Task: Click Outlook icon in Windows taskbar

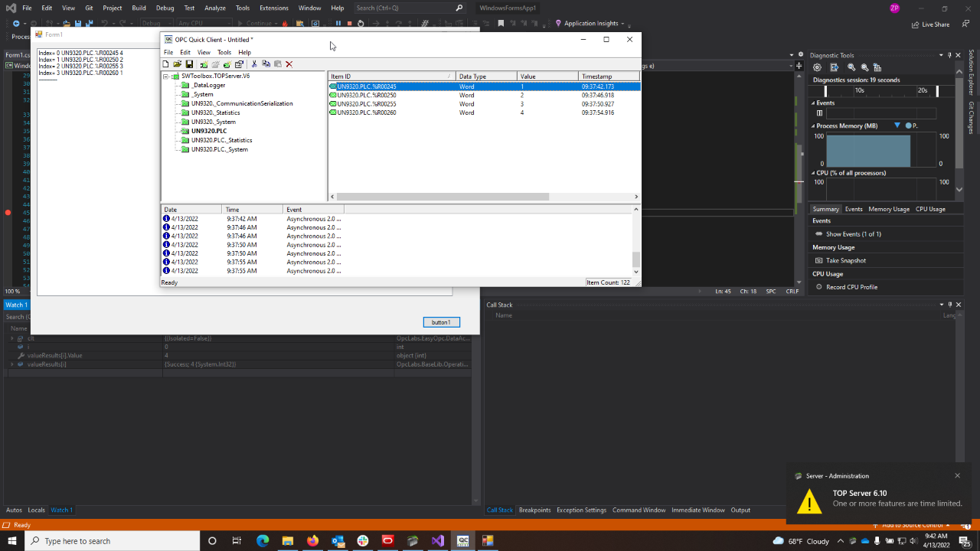Action: [338, 541]
